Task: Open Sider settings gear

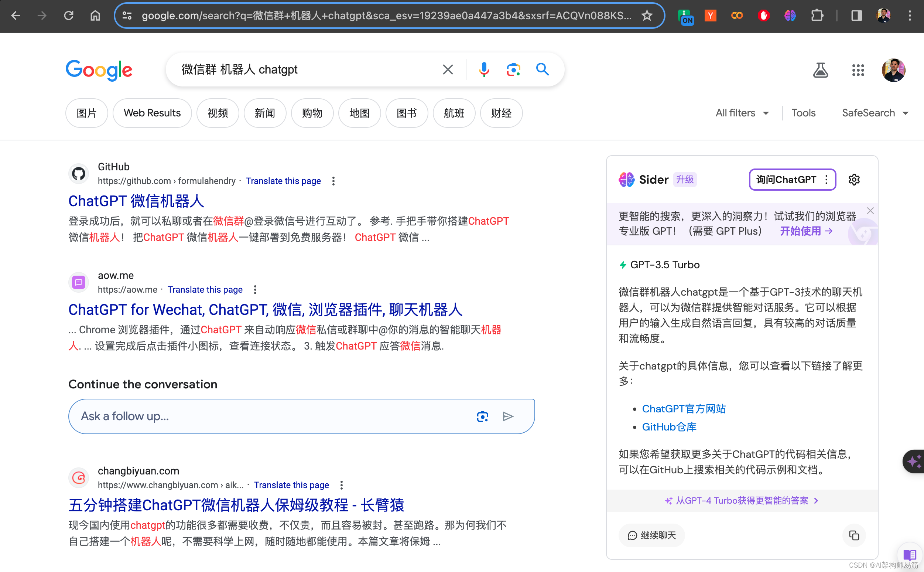Action: (854, 180)
